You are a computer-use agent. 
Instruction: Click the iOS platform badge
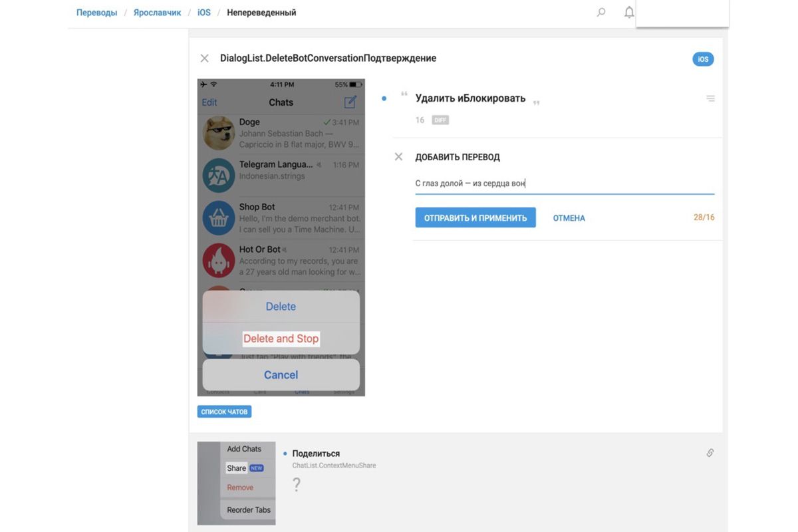point(703,59)
